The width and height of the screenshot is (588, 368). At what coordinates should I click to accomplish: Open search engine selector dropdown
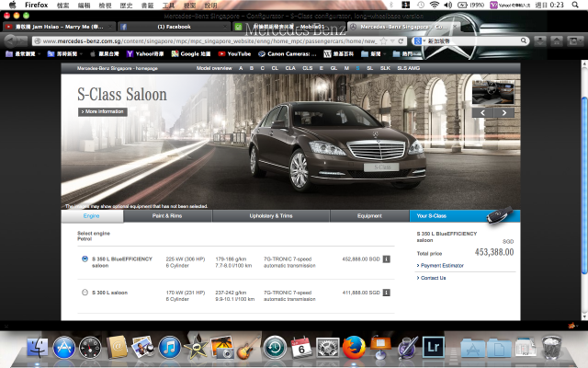pos(420,40)
